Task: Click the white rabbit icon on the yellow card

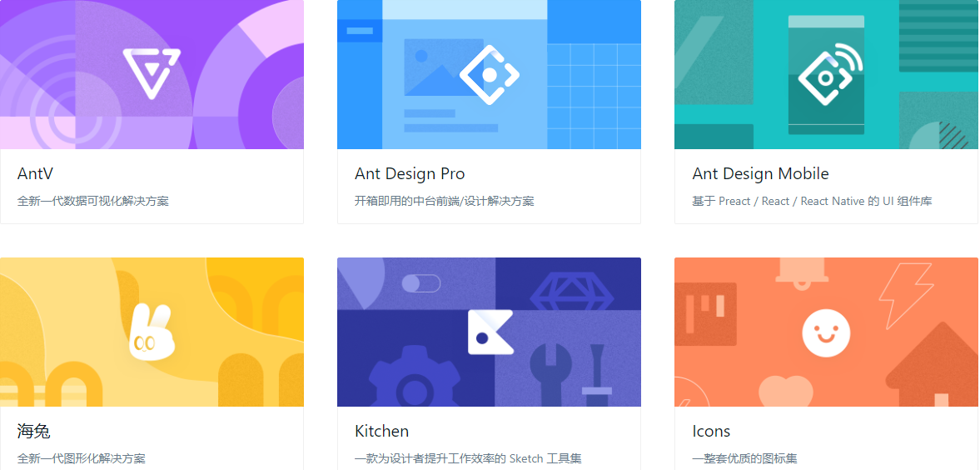Action: click(x=151, y=333)
